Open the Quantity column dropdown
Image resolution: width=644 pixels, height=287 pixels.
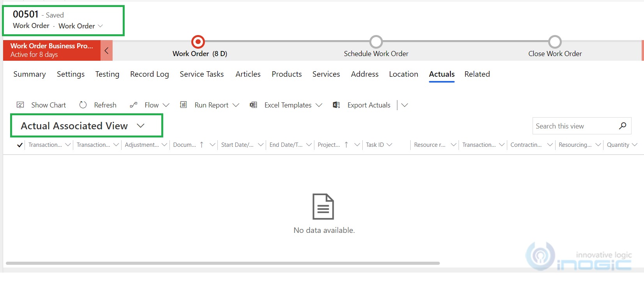(x=634, y=144)
